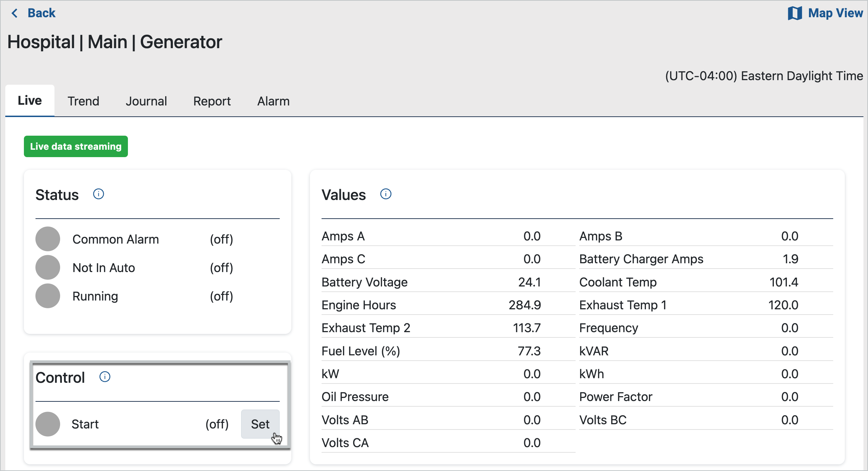Open the Values info icon
The width and height of the screenshot is (868, 471).
pyautogui.click(x=386, y=194)
